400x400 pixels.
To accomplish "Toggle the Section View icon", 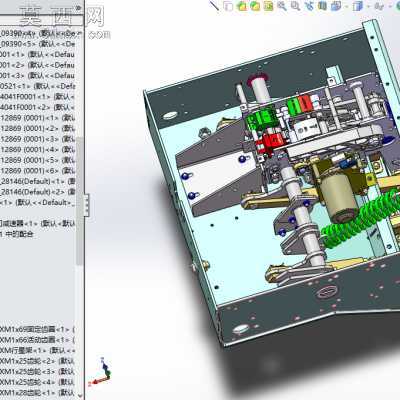I will click(322, 6).
